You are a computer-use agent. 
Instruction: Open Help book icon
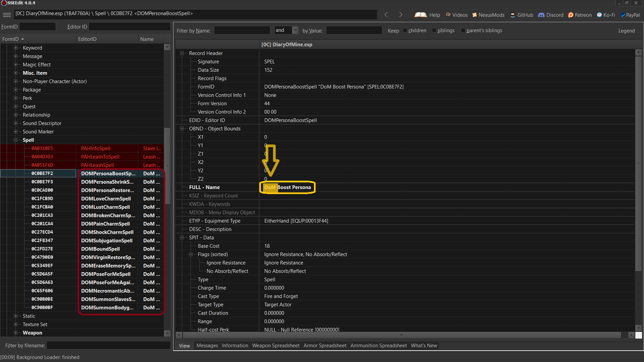(x=421, y=15)
